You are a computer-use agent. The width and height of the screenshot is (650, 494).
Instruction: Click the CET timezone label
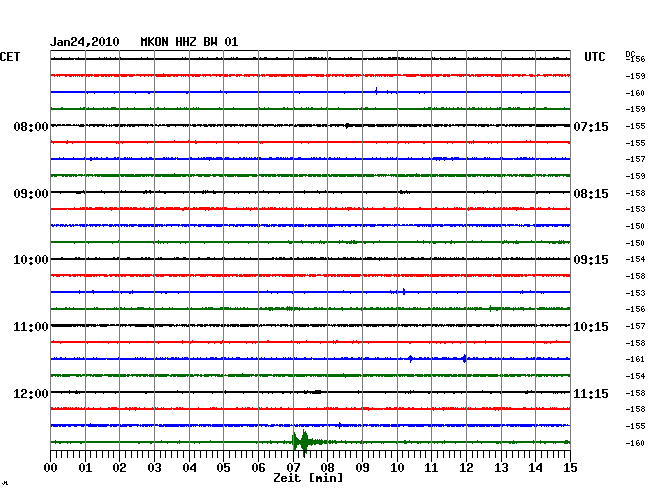[10, 57]
